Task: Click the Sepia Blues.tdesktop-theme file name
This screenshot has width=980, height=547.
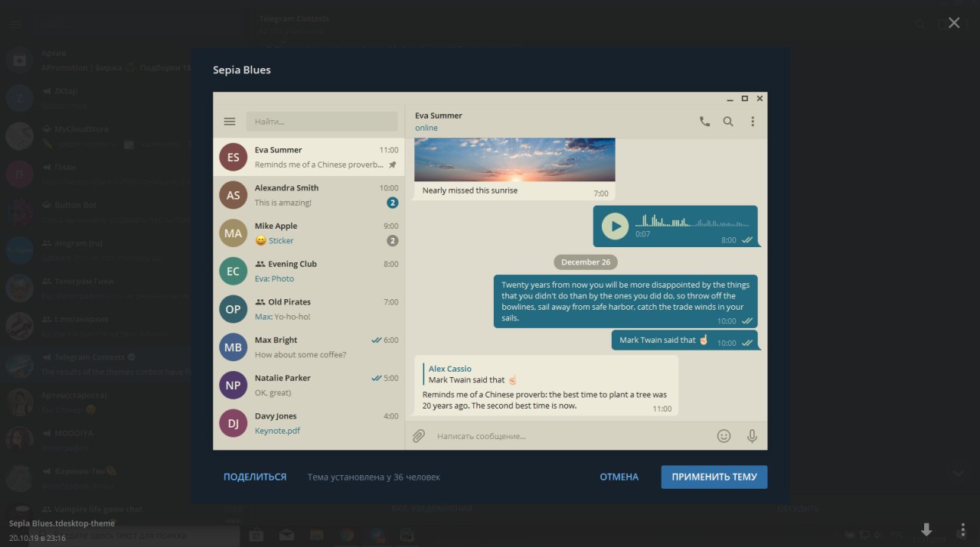Action: coord(62,523)
